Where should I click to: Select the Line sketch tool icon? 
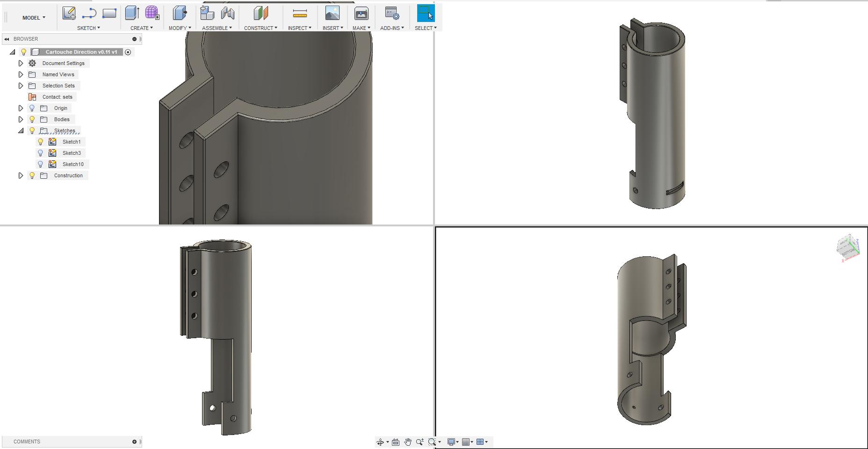89,14
